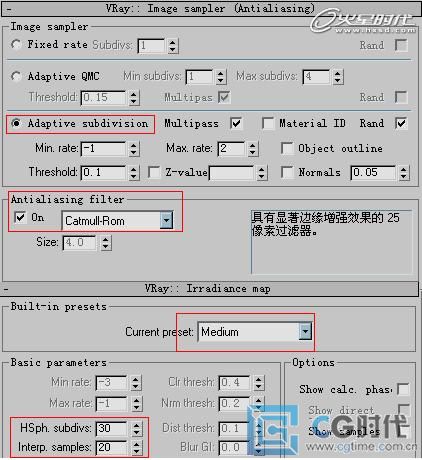Adjust the Normals spinner arrows
The width and height of the screenshot is (422, 460).
click(x=404, y=173)
